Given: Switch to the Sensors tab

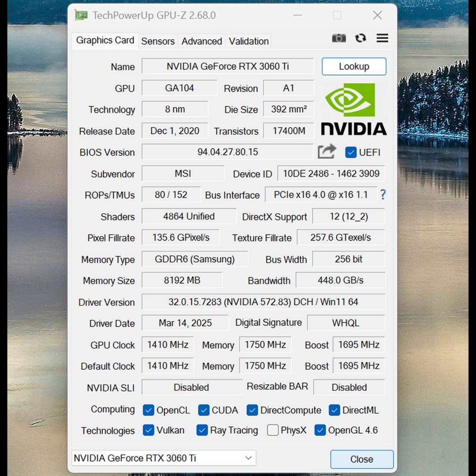Looking at the screenshot, I should [158, 41].
